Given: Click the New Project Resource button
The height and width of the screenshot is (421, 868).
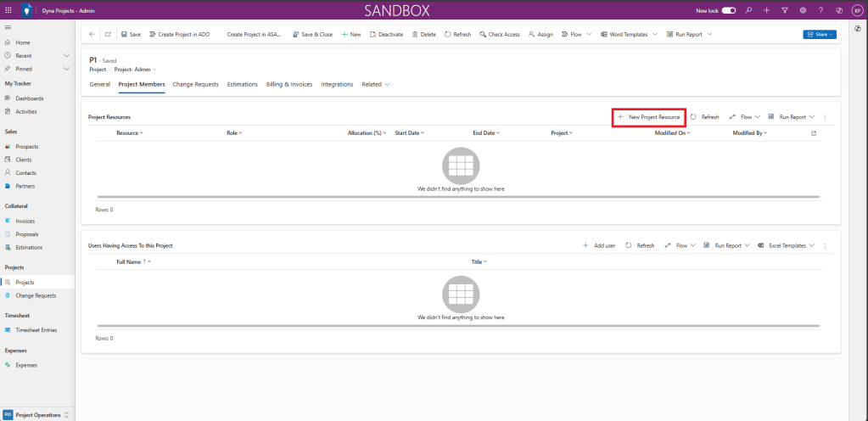Looking at the screenshot, I should (x=648, y=116).
